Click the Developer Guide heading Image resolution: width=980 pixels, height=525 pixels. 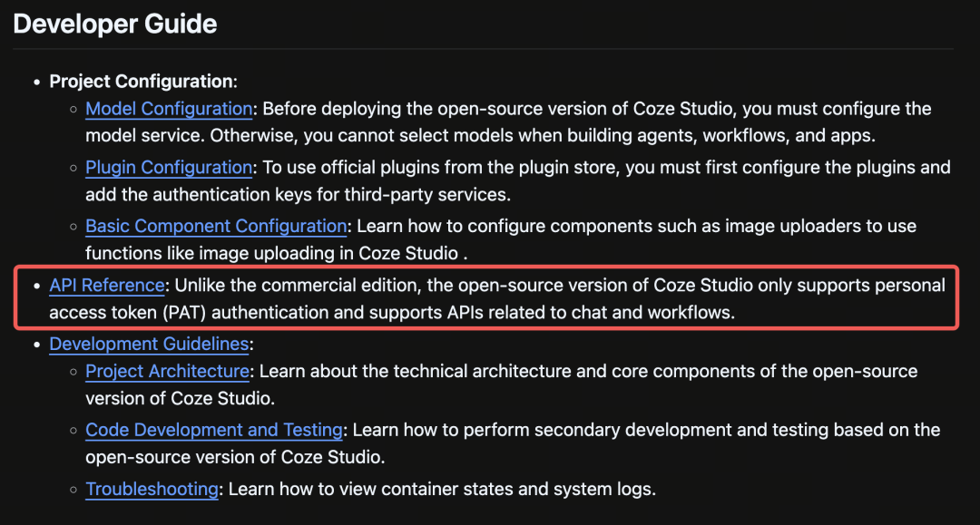coord(115,24)
